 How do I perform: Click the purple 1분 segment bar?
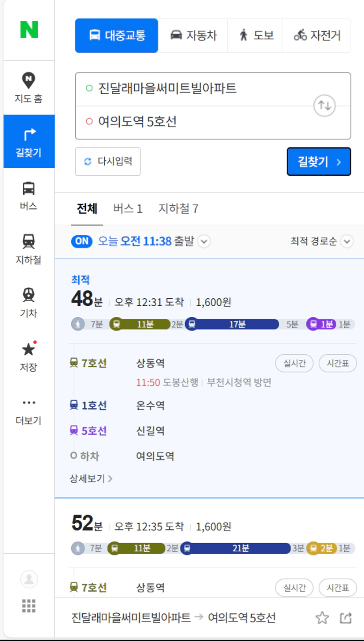tap(322, 324)
